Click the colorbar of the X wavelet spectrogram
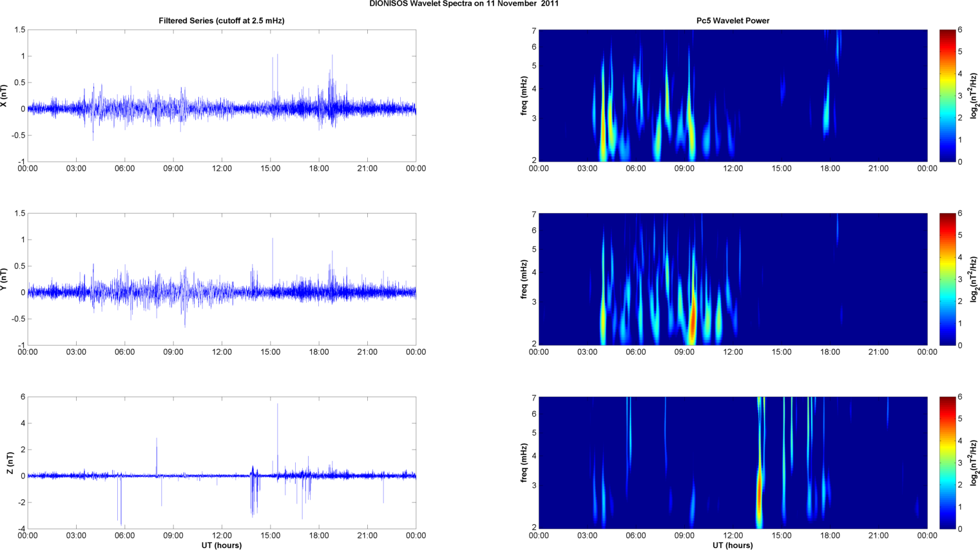This screenshot has width=980, height=550. pos(947,96)
